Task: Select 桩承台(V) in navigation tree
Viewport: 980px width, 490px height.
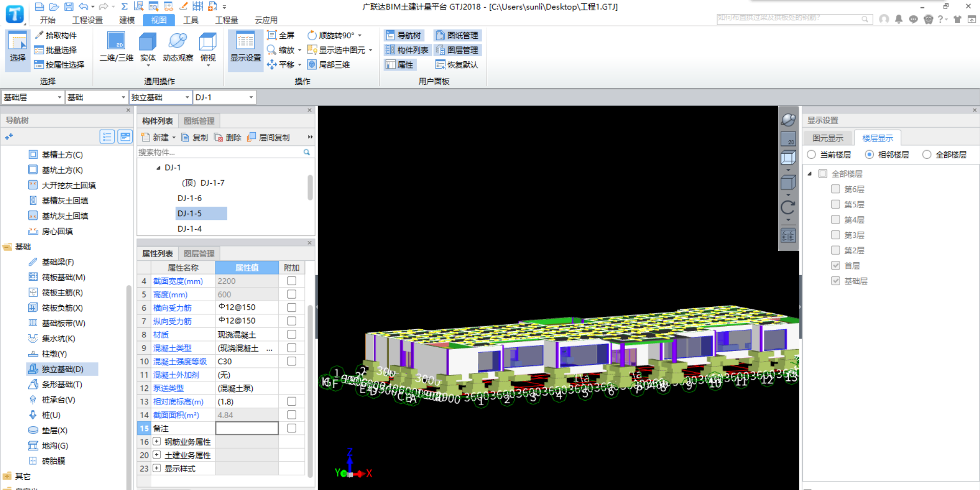Action: [x=58, y=400]
